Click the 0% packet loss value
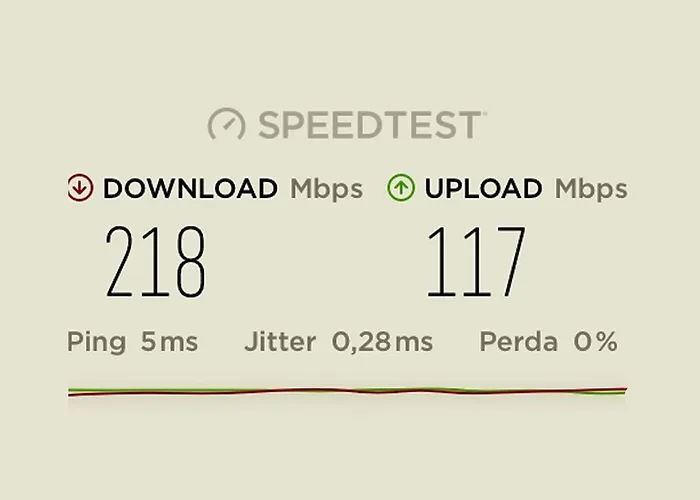The height and width of the screenshot is (500, 700). 596,342
